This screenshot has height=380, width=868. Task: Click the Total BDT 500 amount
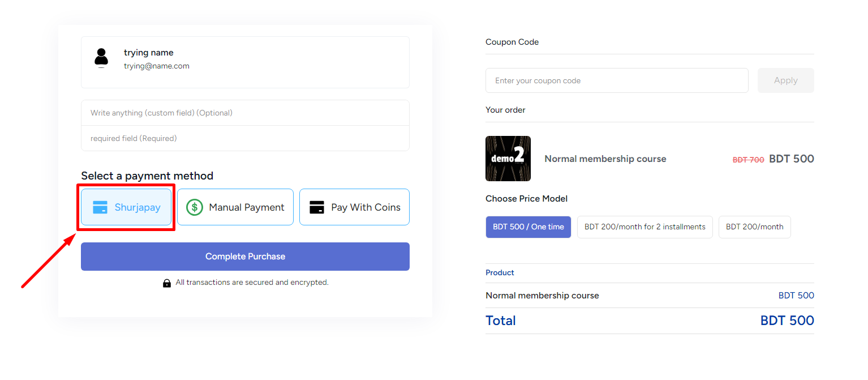787,321
